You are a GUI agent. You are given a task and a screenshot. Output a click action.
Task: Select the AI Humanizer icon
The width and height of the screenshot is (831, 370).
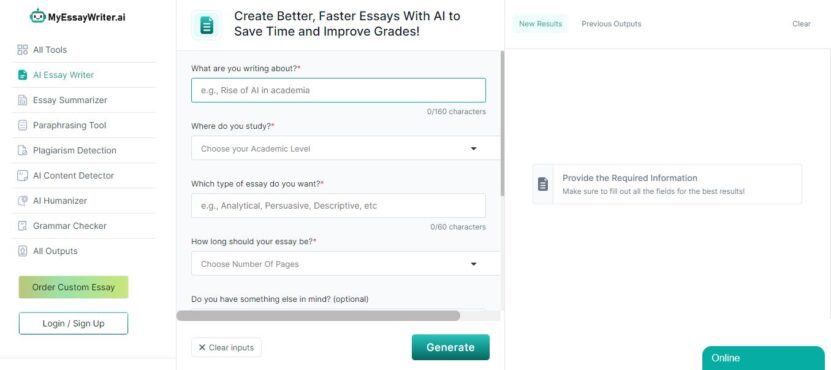[22, 201]
